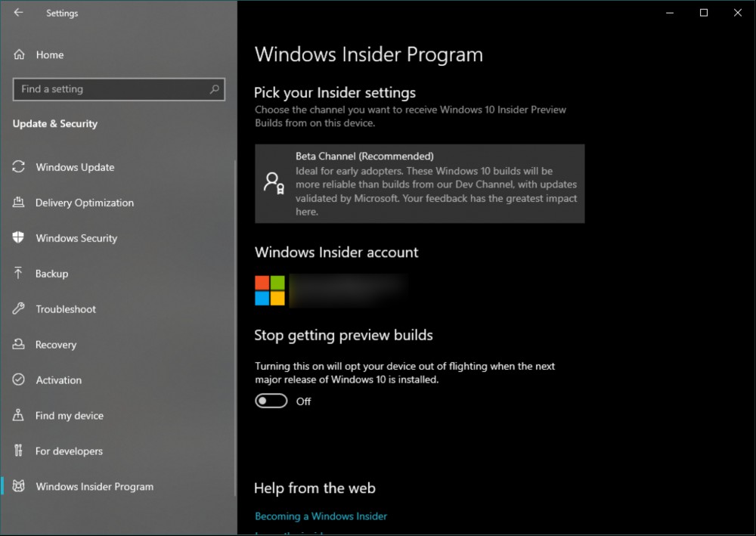Click the Pick your Insider settings heading

[x=335, y=92]
